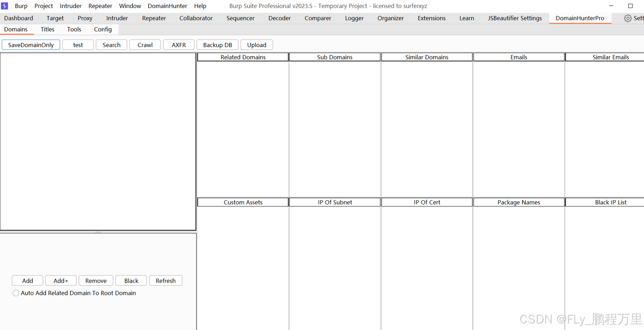The image size is (644, 330).
Task: Select the Tools sub-tab
Action: [x=74, y=29]
